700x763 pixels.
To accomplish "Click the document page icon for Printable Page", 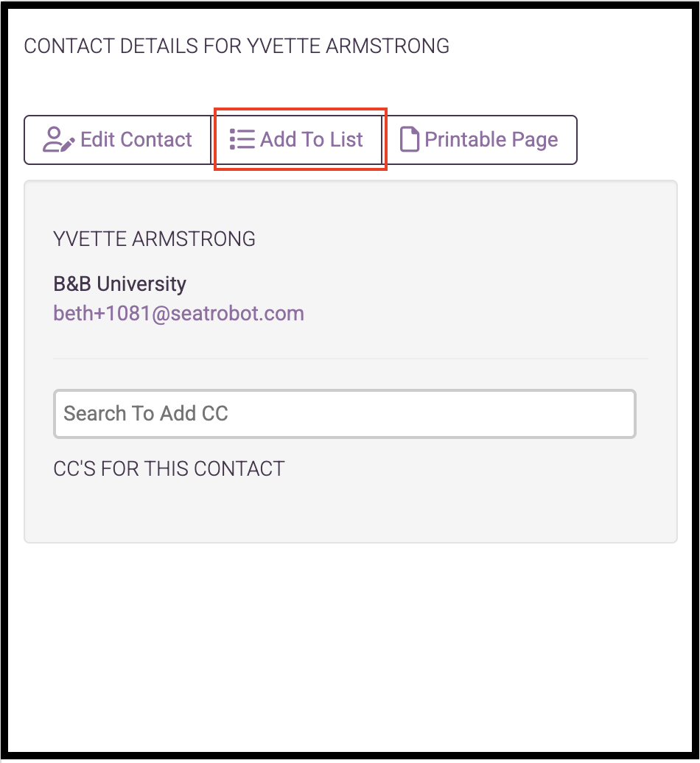I will click(x=409, y=139).
